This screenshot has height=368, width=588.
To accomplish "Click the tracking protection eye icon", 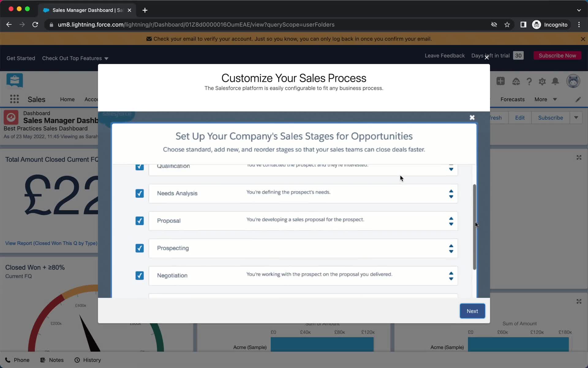I will [494, 25].
